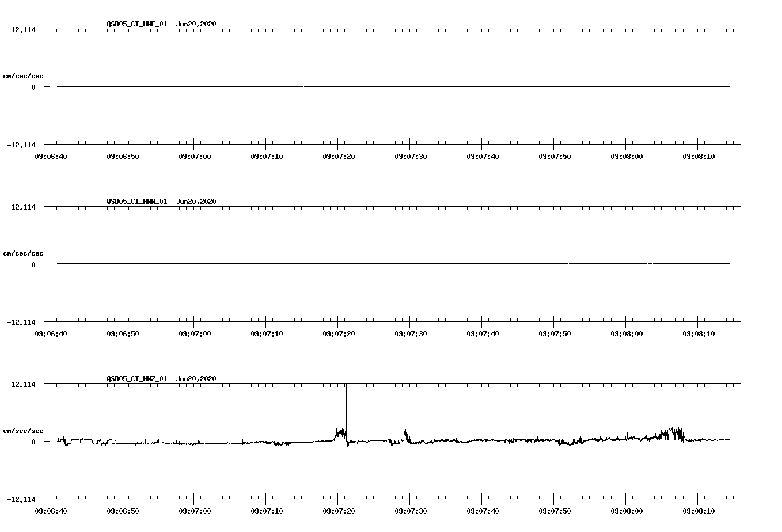Click the 12.114 upper limit of HNN plot

[x=23, y=207]
